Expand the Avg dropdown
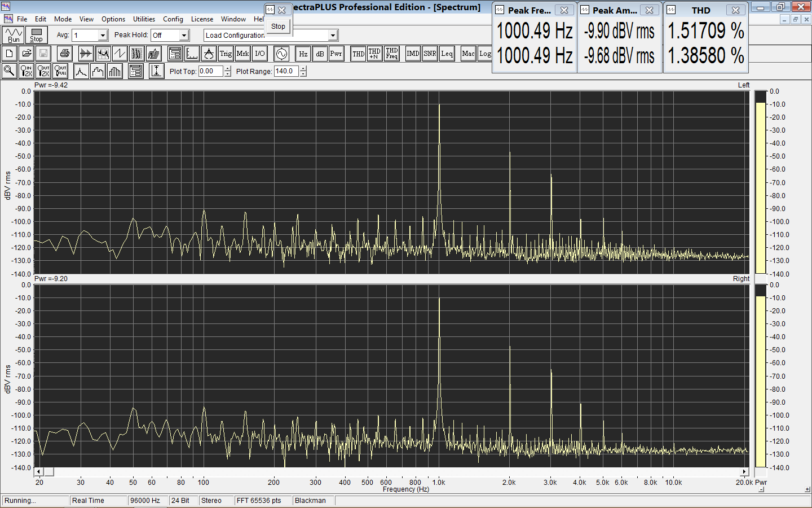 click(103, 36)
